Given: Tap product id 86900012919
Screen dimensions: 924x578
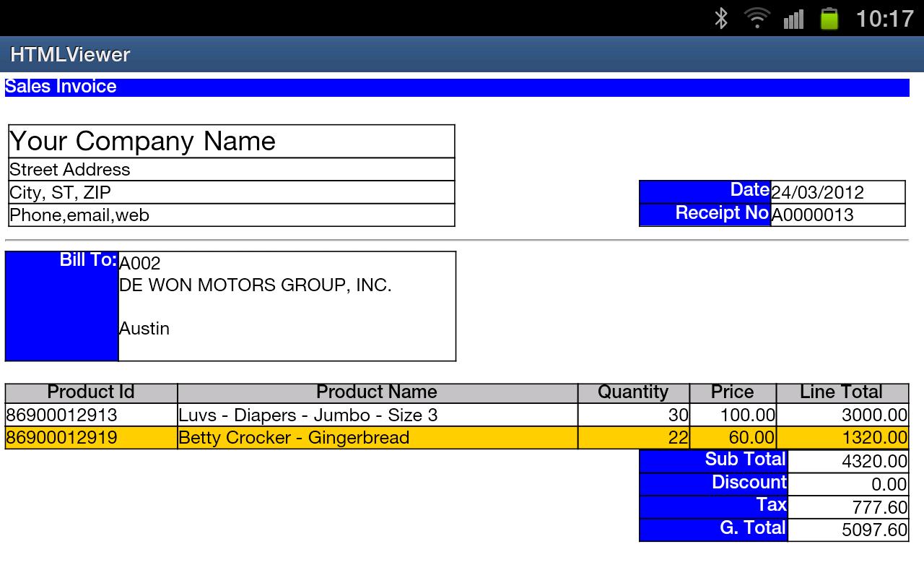Looking at the screenshot, I should (x=62, y=438).
